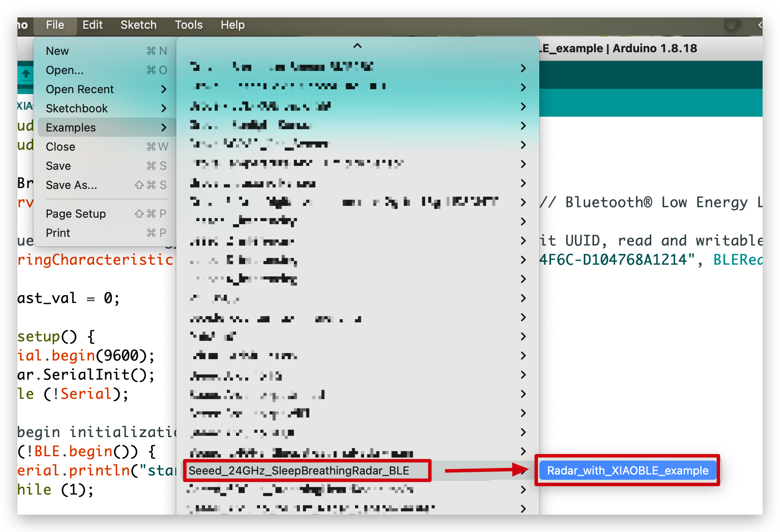The image size is (780, 532).
Task: Click the scroll-up arrow atop the examples list
Action: coord(357,46)
